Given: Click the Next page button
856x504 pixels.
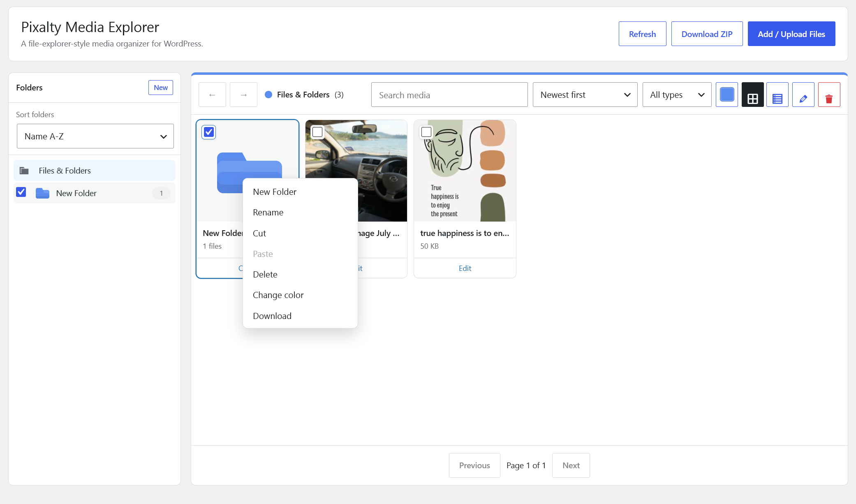Looking at the screenshot, I should point(571,465).
